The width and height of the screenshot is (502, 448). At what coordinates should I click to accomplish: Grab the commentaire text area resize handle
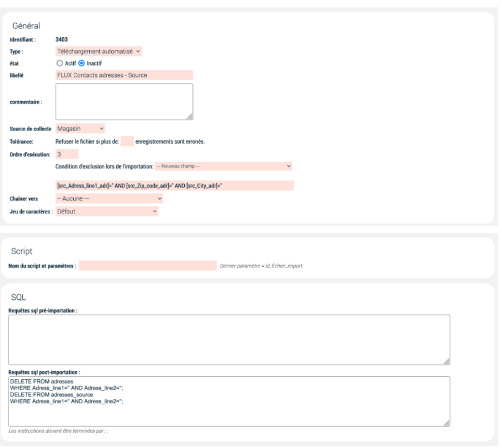pyautogui.click(x=190, y=116)
